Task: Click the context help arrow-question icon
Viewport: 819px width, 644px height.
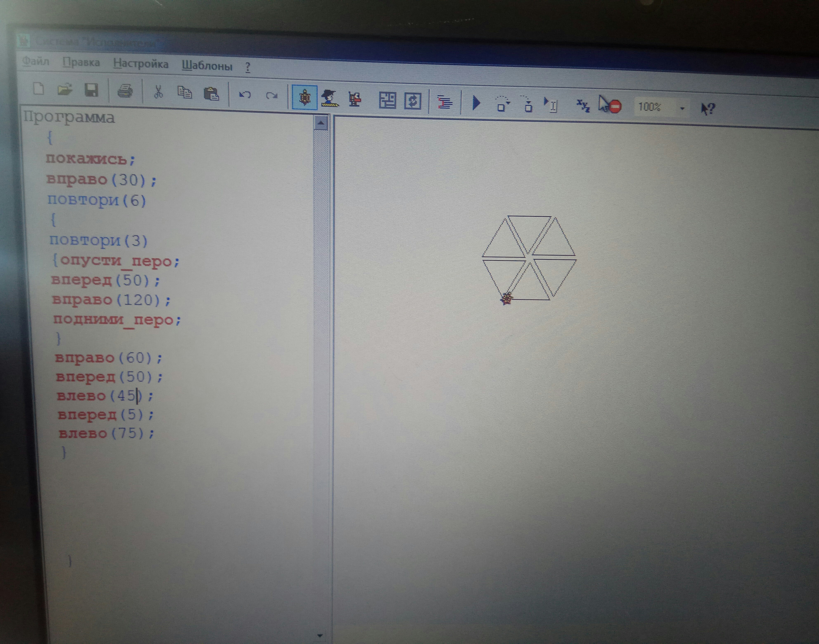Action: tap(707, 109)
